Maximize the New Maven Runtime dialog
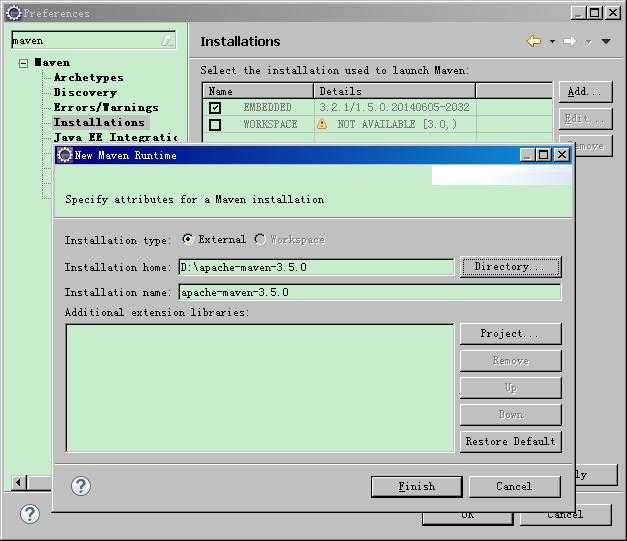 [543, 155]
